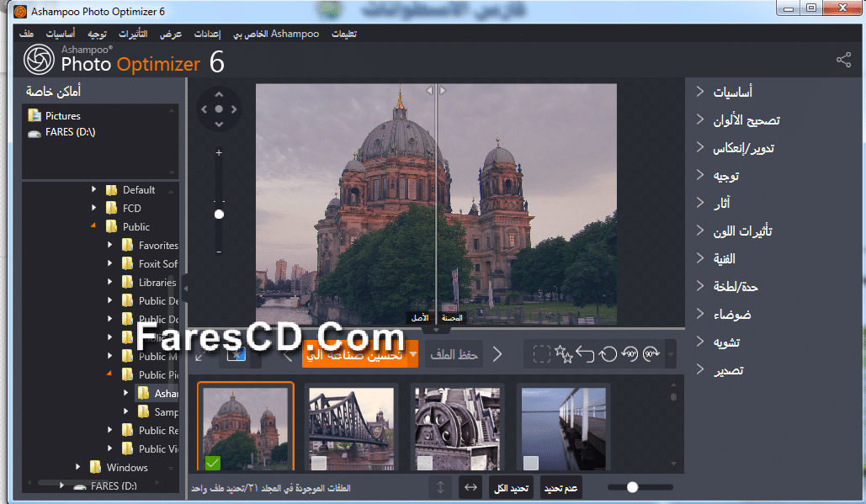
Task: Go to the next image with the right chevron
Action: click(x=497, y=354)
